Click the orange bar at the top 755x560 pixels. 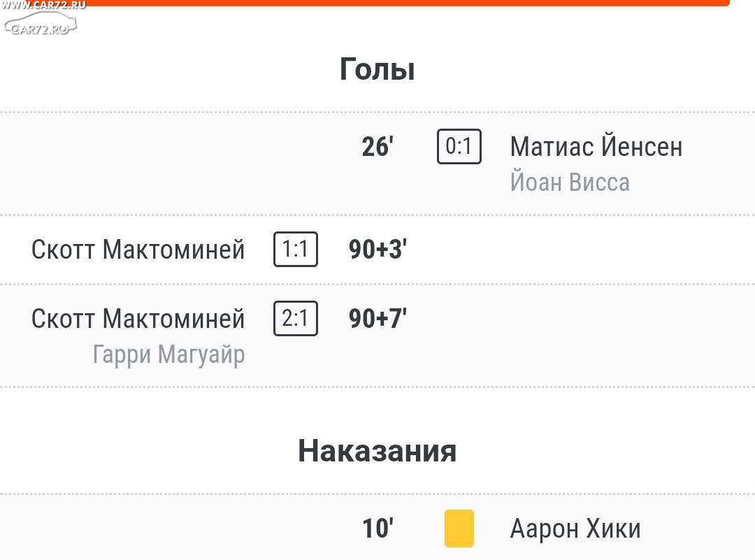click(x=408, y=3)
